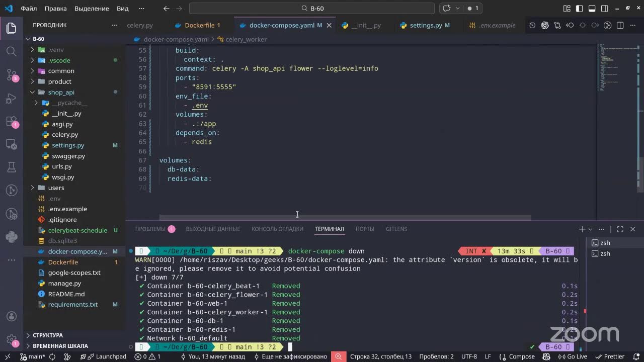The image size is (644, 362).
Task: Open the Правка menu
Action: pos(55,8)
